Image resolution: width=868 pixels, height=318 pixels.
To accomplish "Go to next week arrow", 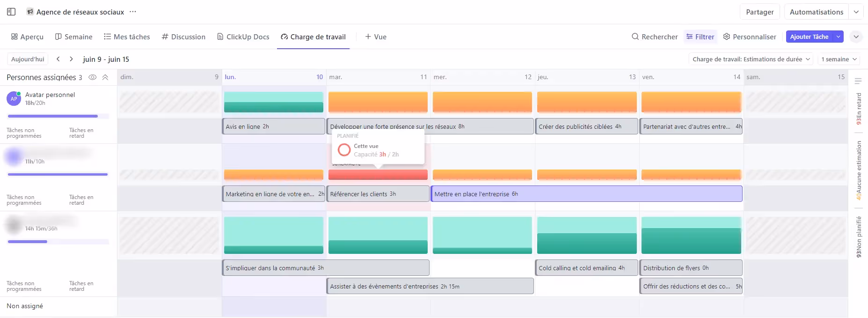I will point(71,59).
